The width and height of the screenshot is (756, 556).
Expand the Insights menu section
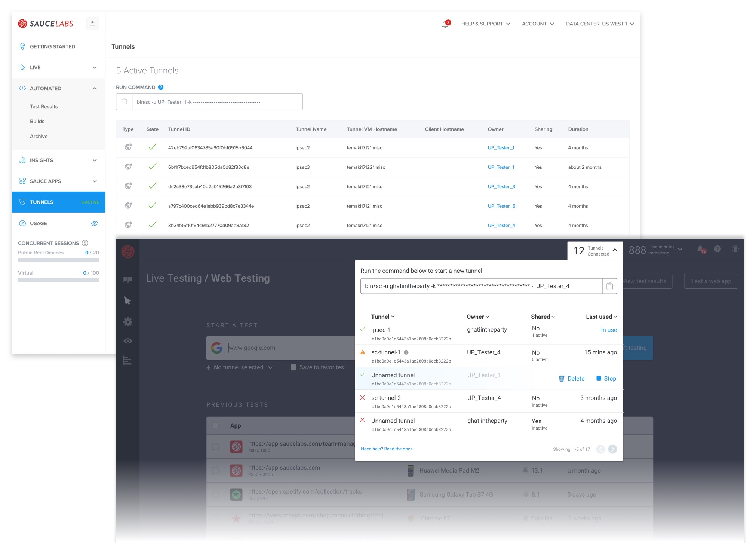59,160
